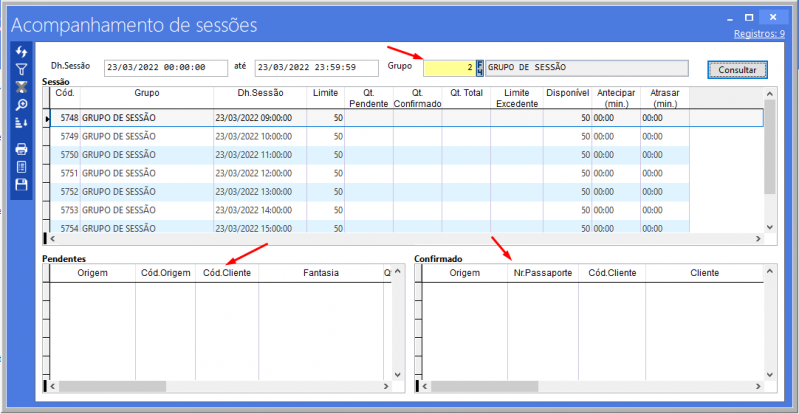Click the 23/03/2022 14:00:00 session time cell
The height and width of the screenshot is (414, 799).
(x=260, y=210)
